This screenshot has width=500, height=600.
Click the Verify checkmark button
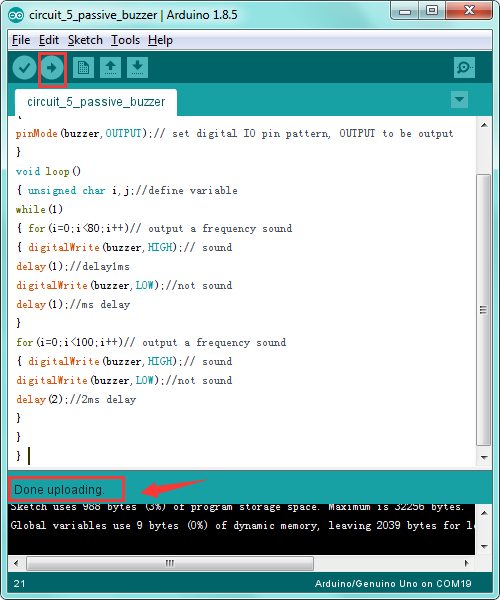(x=24, y=68)
